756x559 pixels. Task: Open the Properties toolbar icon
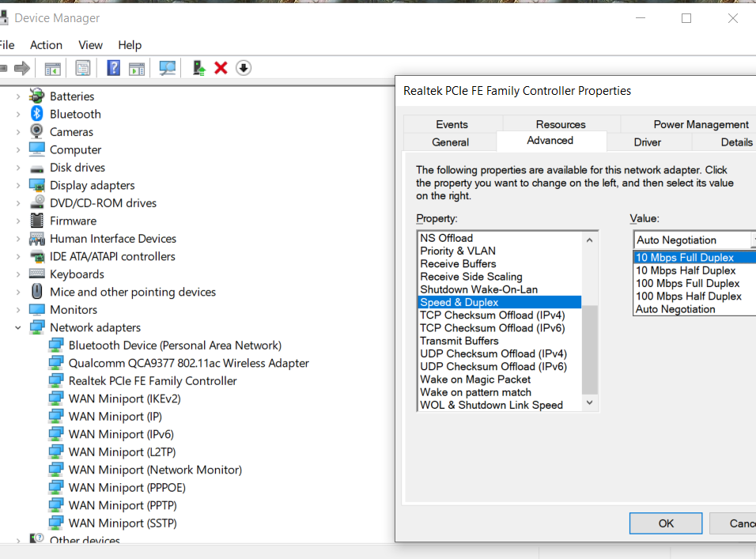point(83,69)
